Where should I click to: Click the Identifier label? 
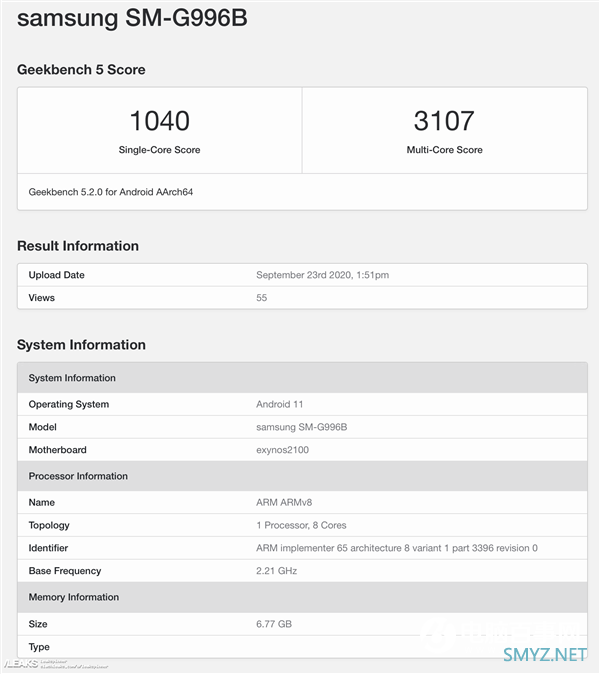coord(48,548)
